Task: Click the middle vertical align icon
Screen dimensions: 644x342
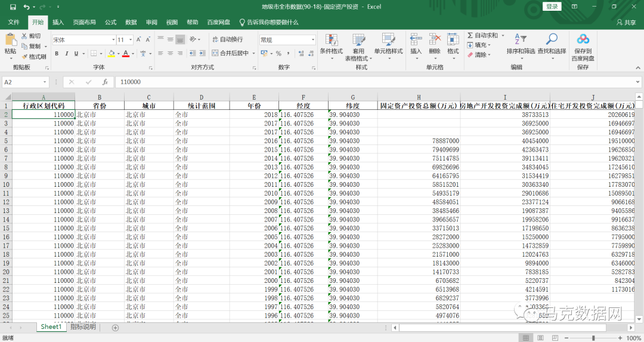Action: point(170,39)
